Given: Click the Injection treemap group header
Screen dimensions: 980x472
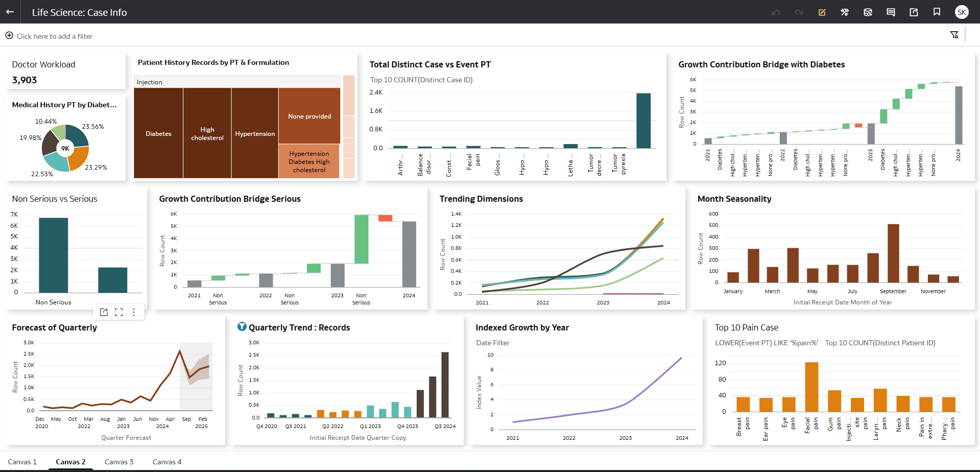Looking at the screenshot, I should pos(237,82).
